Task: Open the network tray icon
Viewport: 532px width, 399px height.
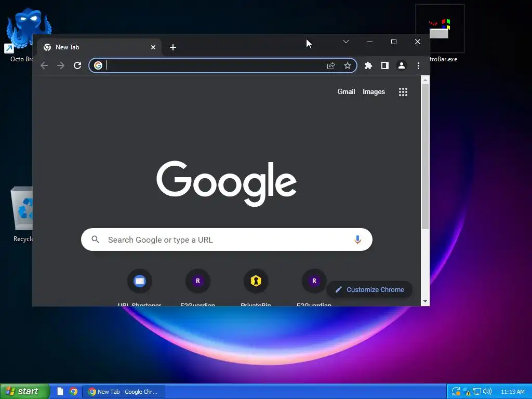Action: (477, 392)
